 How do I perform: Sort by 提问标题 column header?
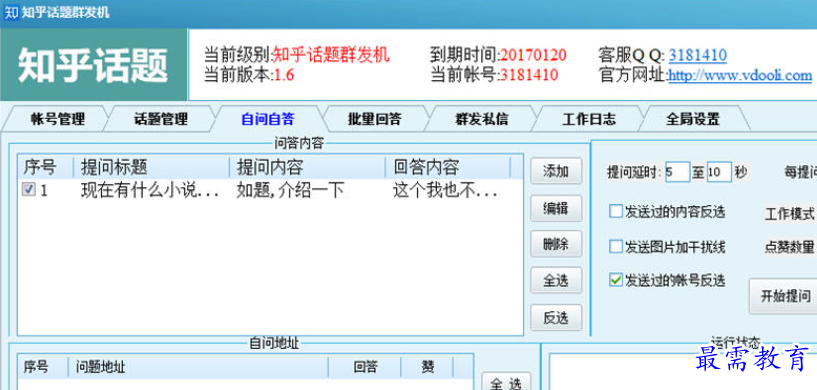point(151,167)
